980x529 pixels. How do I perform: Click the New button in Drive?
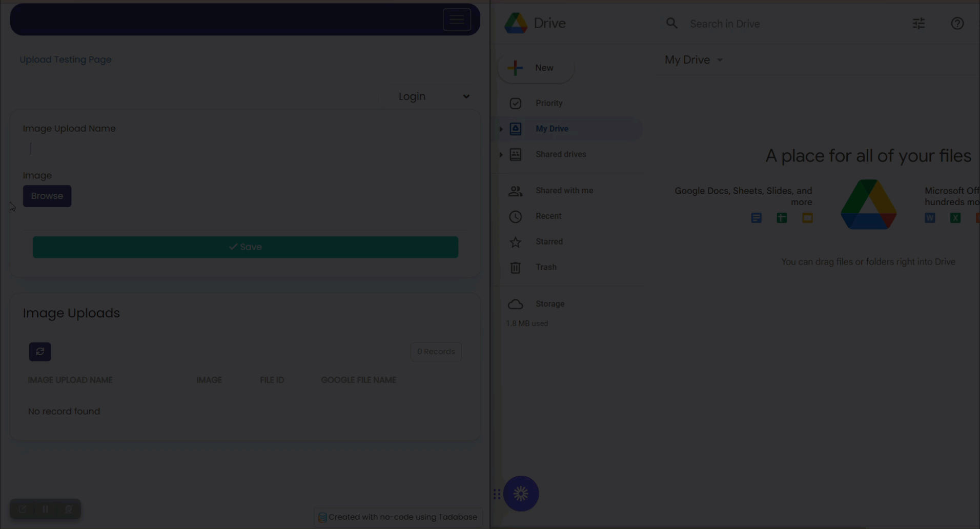[536, 68]
